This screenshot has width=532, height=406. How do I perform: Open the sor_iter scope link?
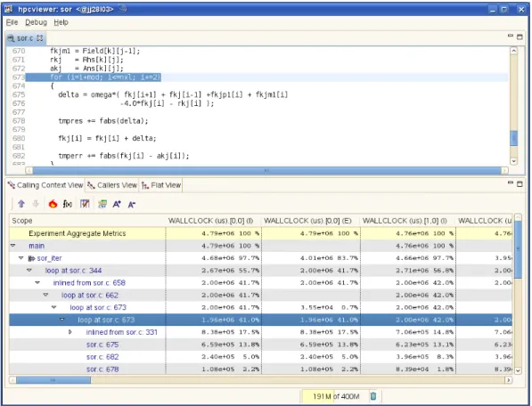[50, 258]
